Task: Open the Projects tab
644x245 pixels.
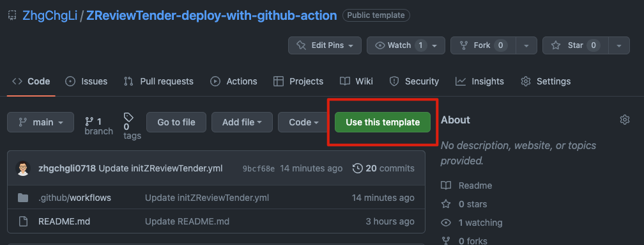Action: coord(298,81)
